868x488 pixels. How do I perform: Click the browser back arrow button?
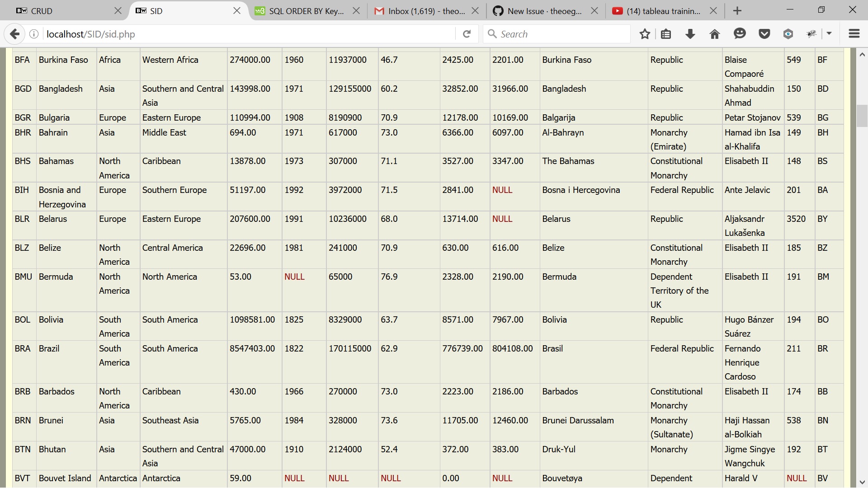pyautogui.click(x=14, y=34)
